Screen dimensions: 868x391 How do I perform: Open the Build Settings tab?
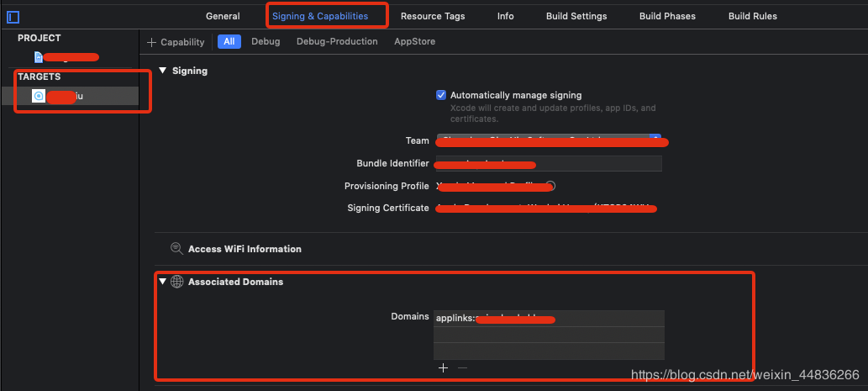click(576, 16)
